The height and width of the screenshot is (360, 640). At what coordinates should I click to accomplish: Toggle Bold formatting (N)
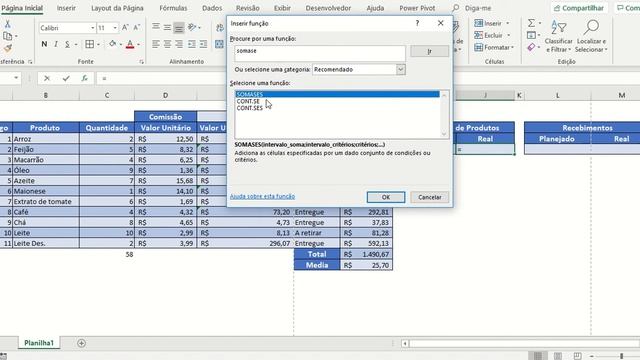[x=44, y=44]
